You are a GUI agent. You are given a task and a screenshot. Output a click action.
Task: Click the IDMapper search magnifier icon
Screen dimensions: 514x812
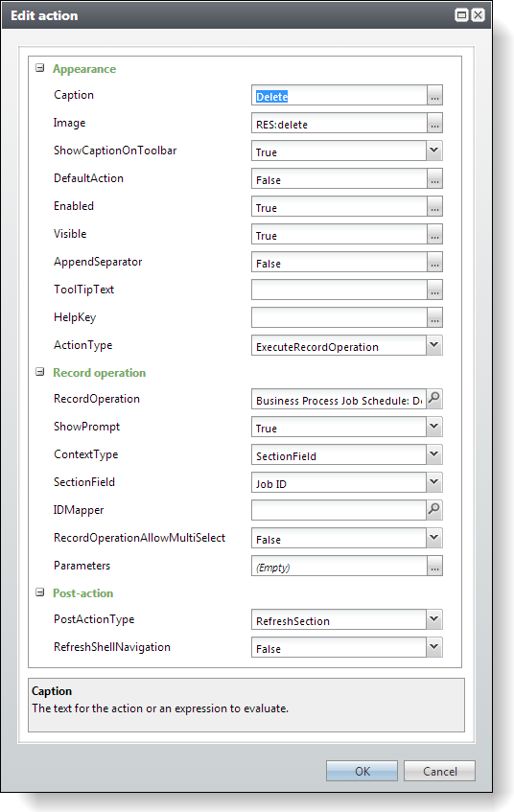[434, 510]
